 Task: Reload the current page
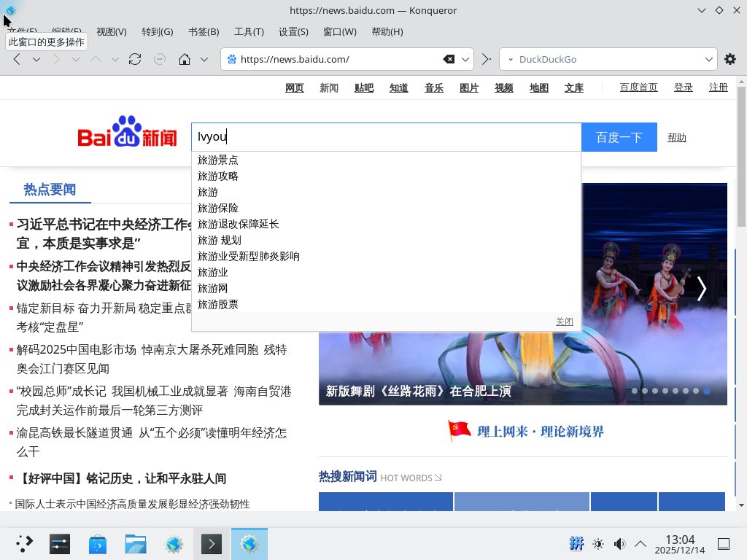(x=134, y=60)
